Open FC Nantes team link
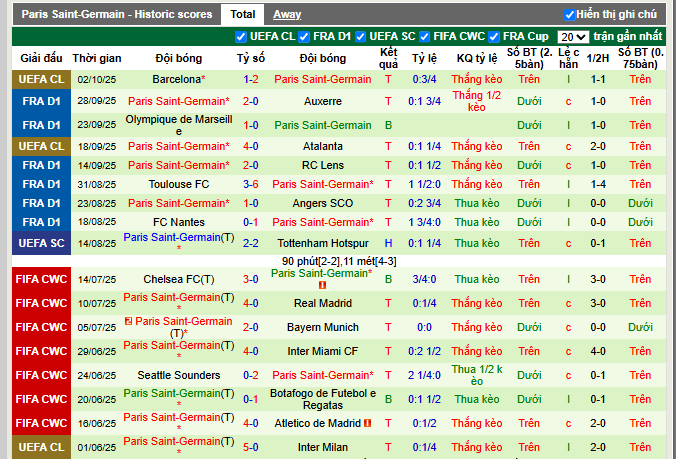Screen dimensions: 676x459 (x=179, y=222)
